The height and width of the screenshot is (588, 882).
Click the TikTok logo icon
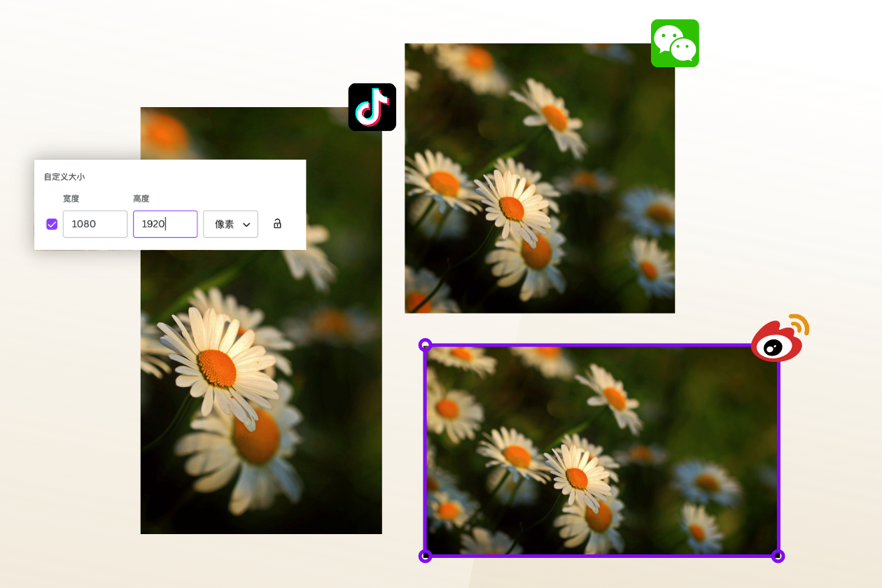[x=372, y=107]
